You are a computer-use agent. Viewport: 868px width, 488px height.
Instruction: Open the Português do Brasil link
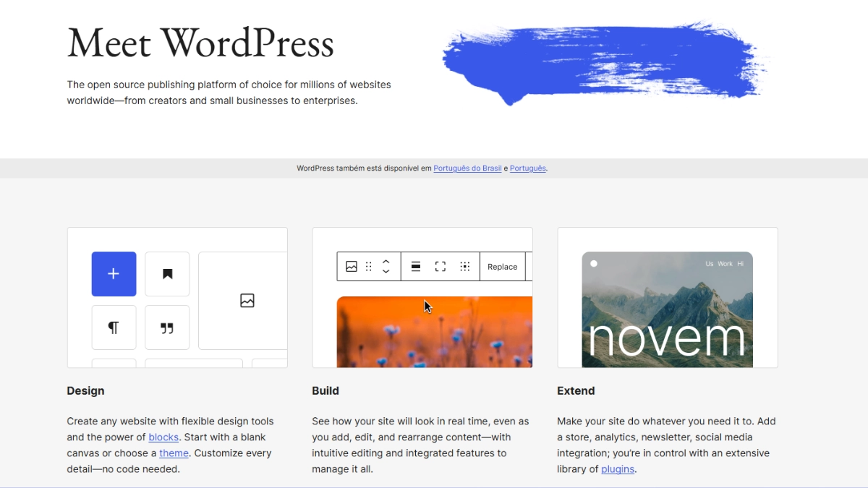tap(467, 168)
